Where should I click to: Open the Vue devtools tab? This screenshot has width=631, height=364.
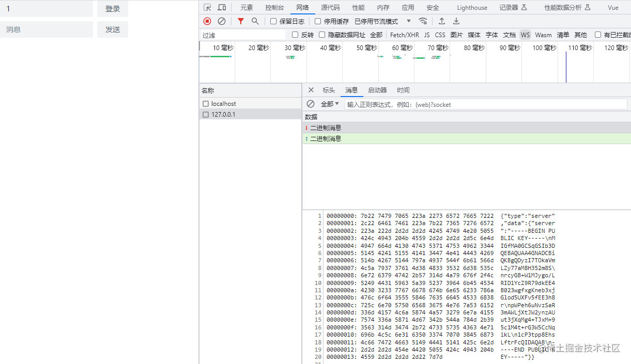613,7
